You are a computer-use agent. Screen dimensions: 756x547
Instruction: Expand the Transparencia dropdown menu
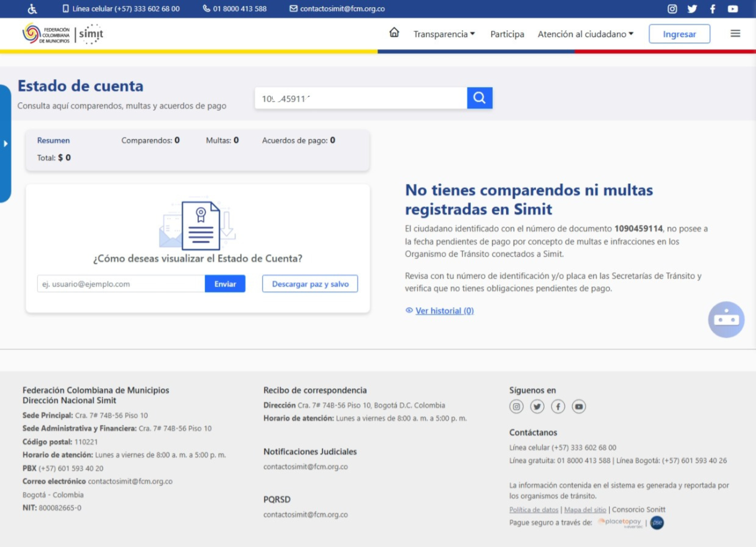[x=444, y=34]
